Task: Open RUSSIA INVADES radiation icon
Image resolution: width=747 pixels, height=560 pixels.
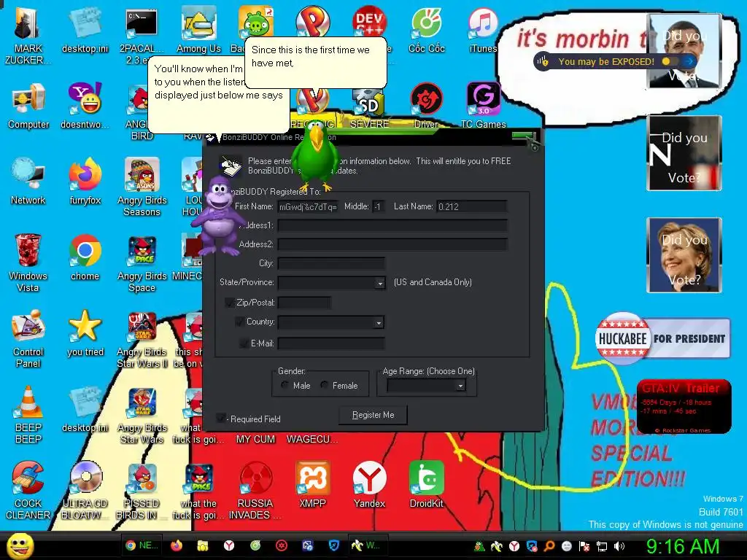Action: pos(255,491)
